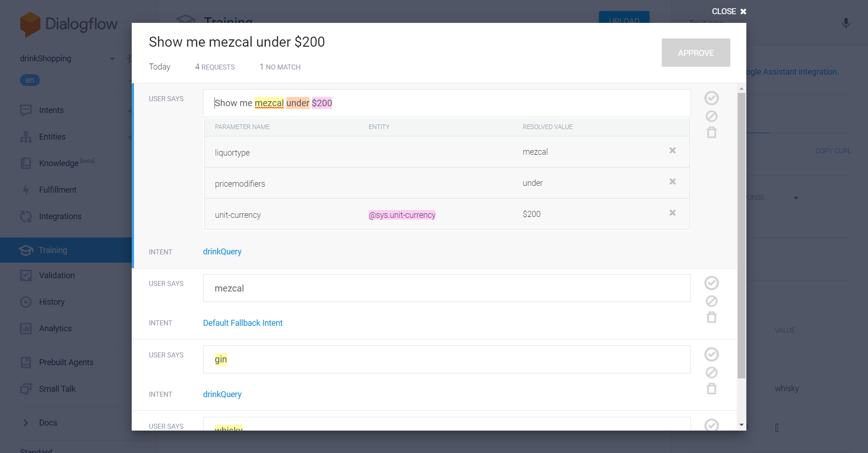Approve the 'gin' phrase checkmark
The width and height of the screenshot is (868, 453).
(712, 354)
